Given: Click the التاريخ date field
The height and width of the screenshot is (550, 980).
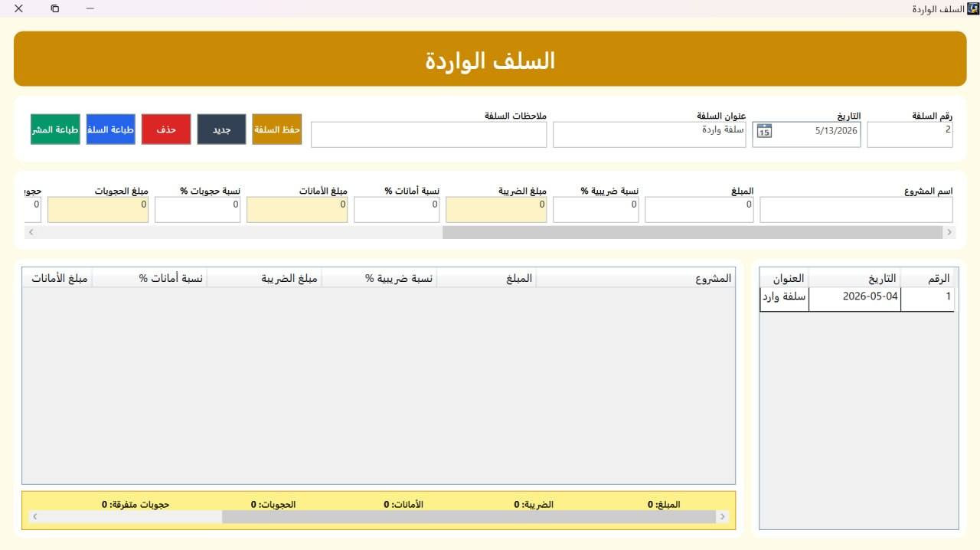Looking at the screenshot, I should point(806,135).
